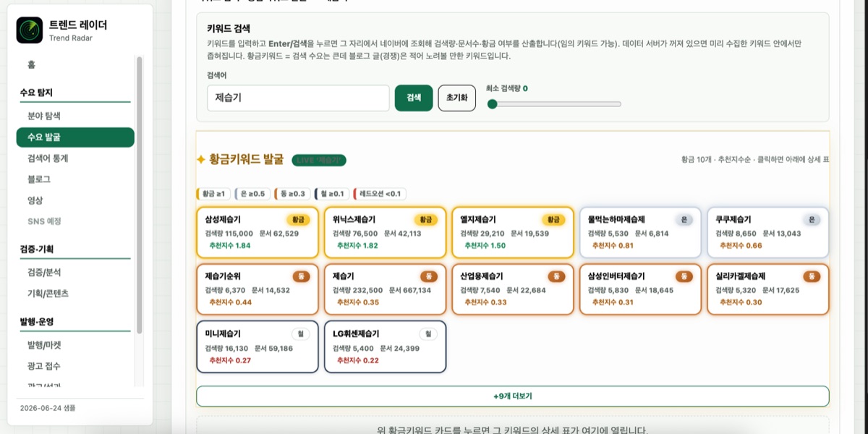The width and height of the screenshot is (868, 434).
Task: Click the 은 badge on the 쿠쿠제습기 card
Action: 812,220
